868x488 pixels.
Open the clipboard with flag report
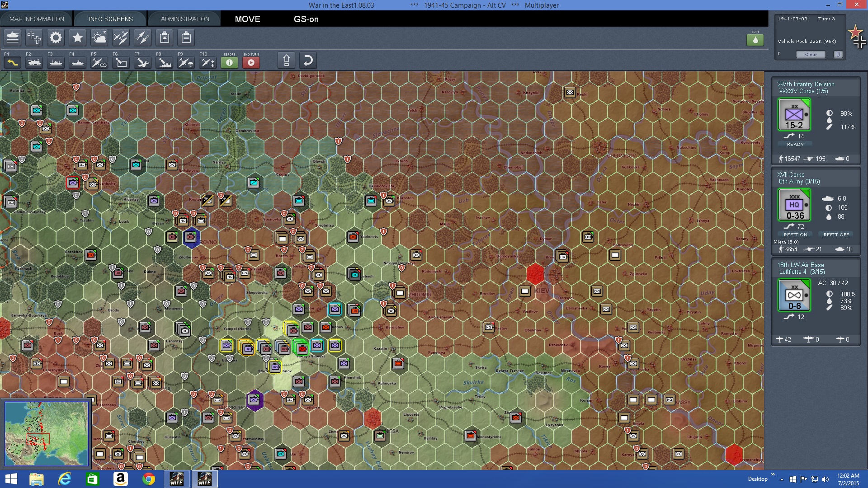pyautogui.click(x=165, y=38)
